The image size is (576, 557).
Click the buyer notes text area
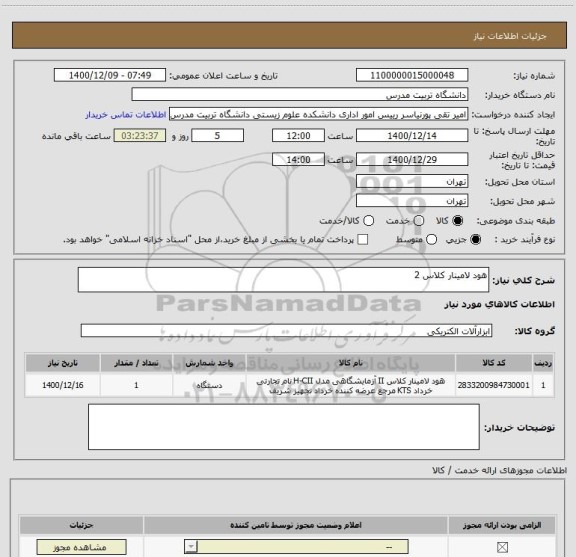coord(284,427)
